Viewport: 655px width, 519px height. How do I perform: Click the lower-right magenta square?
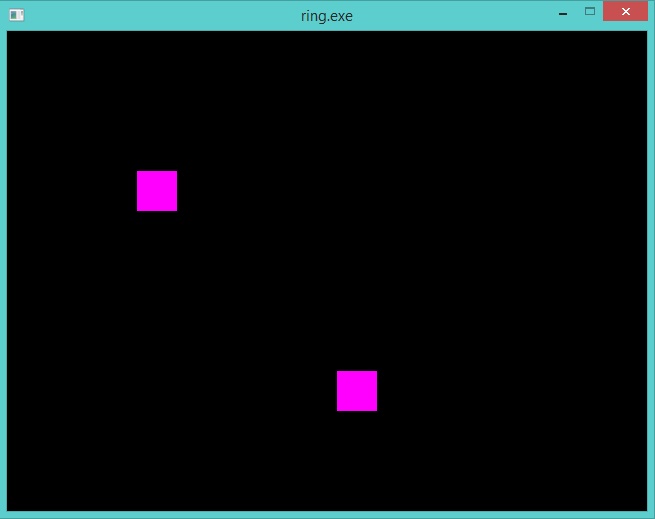coord(357,391)
